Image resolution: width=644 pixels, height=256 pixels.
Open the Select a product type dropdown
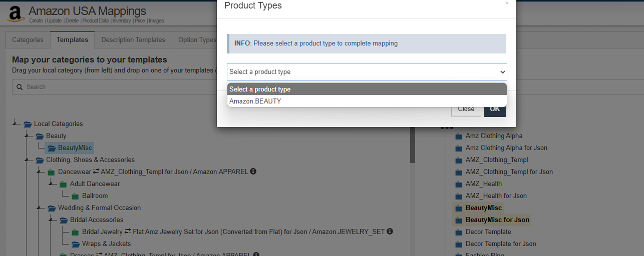tap(367, 72)
